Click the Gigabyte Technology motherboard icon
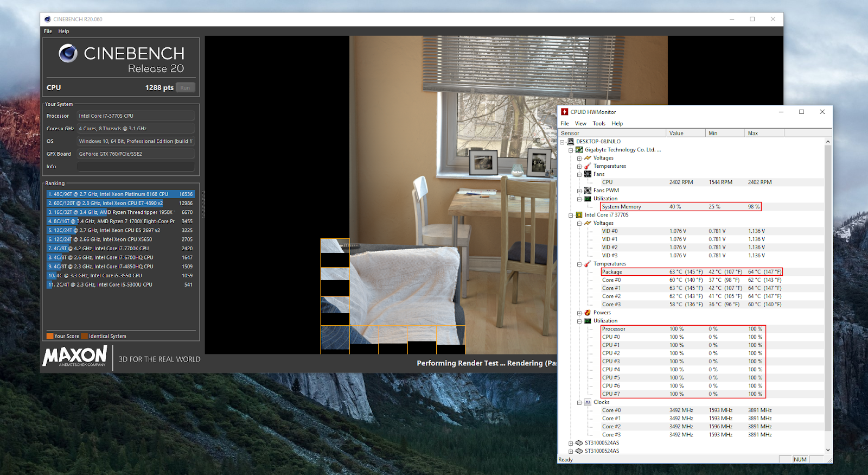Screen dimensions: 868x475 click(x=579, y=150)
